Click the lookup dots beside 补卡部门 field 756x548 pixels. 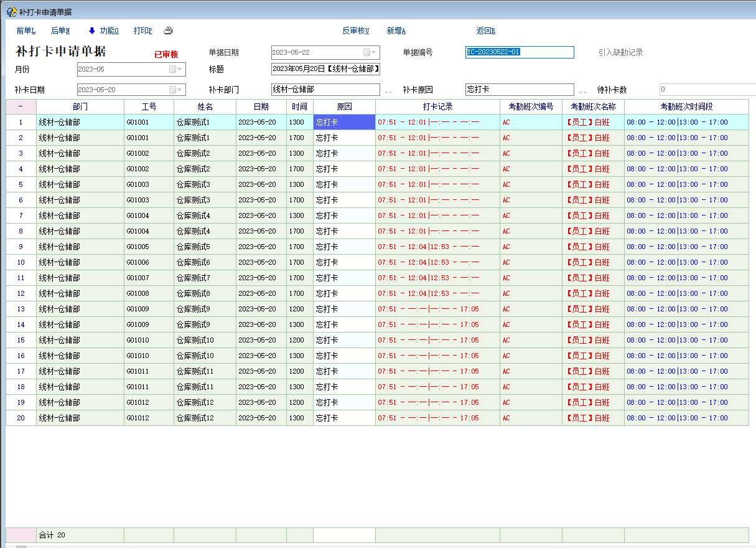[388, 91]
